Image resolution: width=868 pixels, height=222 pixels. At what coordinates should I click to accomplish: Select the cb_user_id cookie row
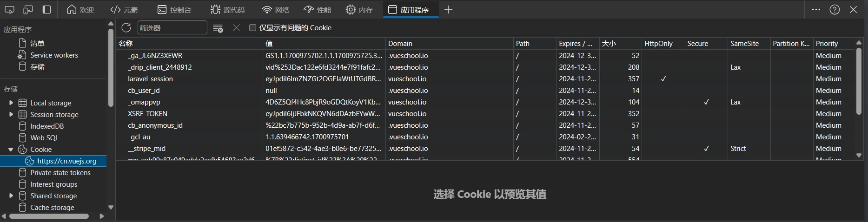(x=485, y=91)
